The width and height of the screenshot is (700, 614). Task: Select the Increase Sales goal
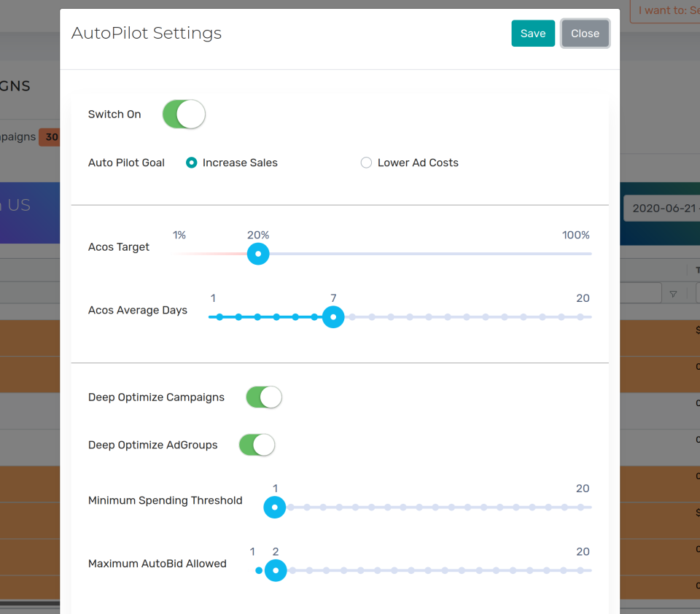point(191,163)
